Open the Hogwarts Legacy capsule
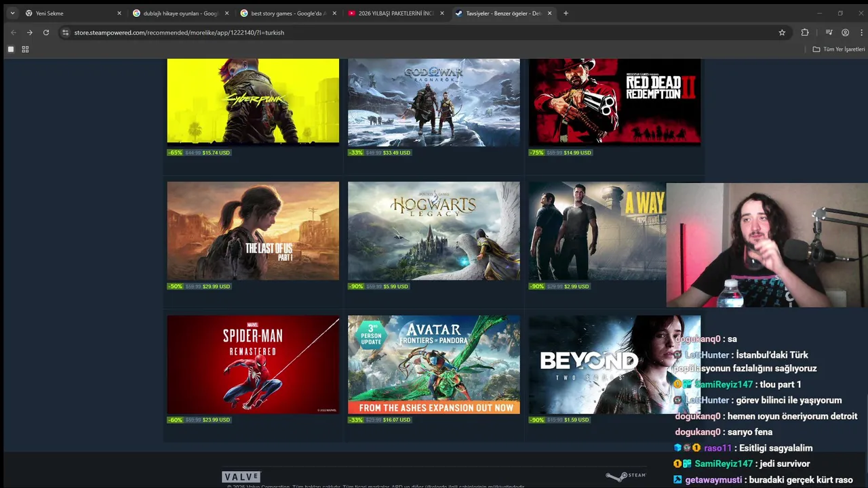Viewport: 868px width, 488px height. pos(434,231)
